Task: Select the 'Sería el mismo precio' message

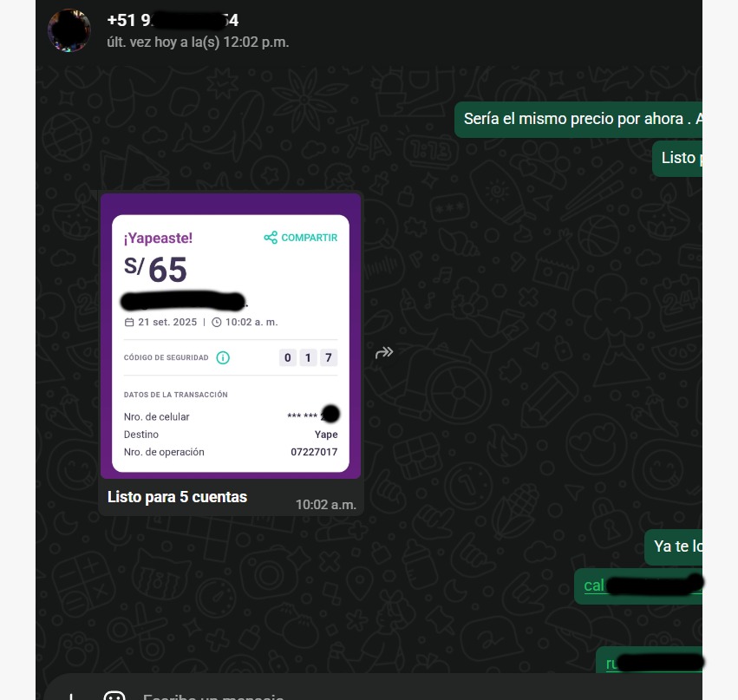Action: tap(578, 119)
